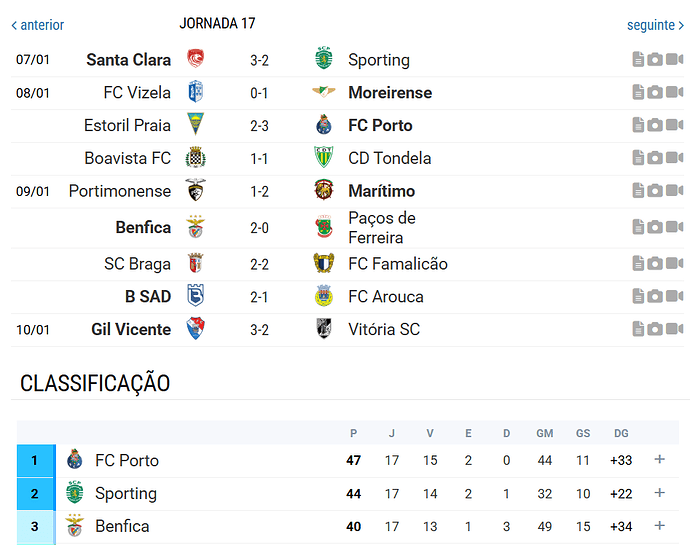690x545 pixels.
Task: Open match report icon for Santa Clara vs Sporting
Action: pyautogui.click(x=638, y=60)
